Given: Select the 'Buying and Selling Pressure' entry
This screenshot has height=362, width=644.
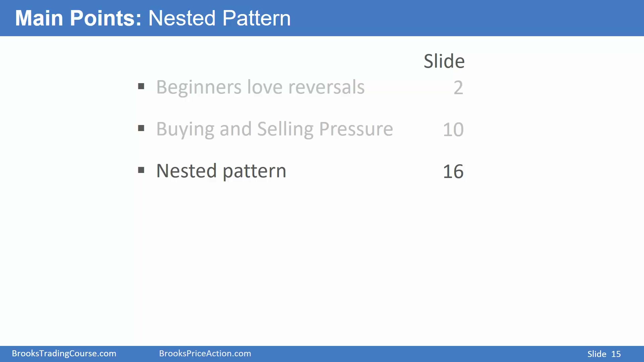Looking at the screenshot, I should click(x=275, y=129).
